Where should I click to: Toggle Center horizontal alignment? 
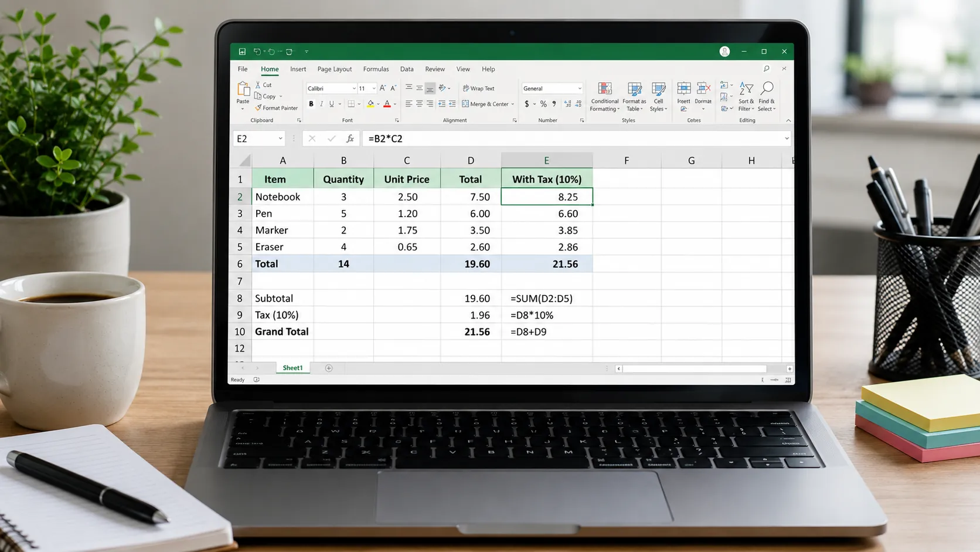pos(419,104)
